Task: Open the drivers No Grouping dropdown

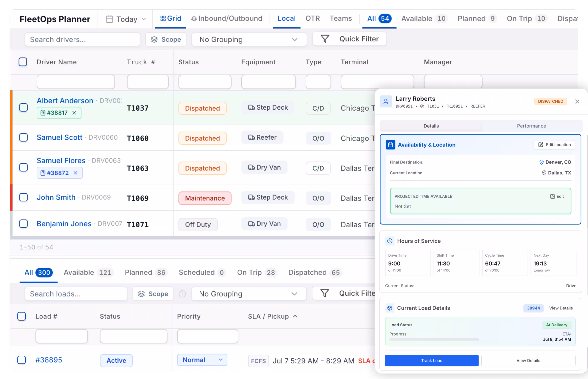Action: (249, 39)
